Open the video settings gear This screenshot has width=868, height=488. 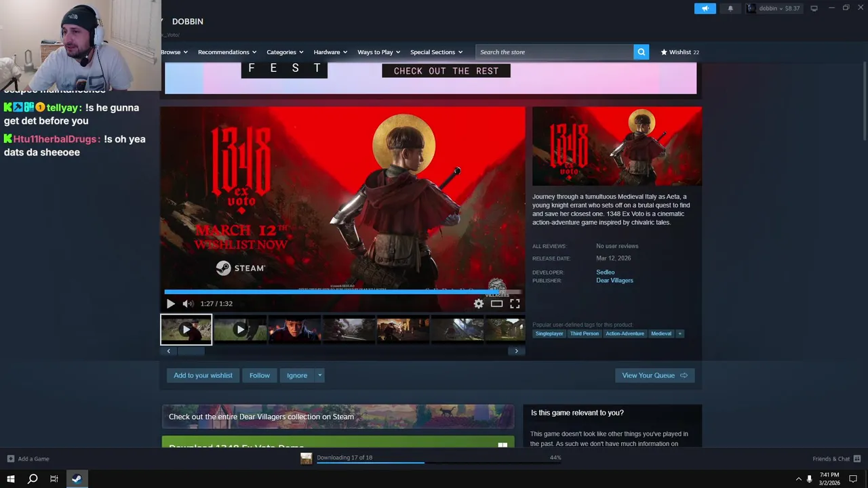point(479,304)
